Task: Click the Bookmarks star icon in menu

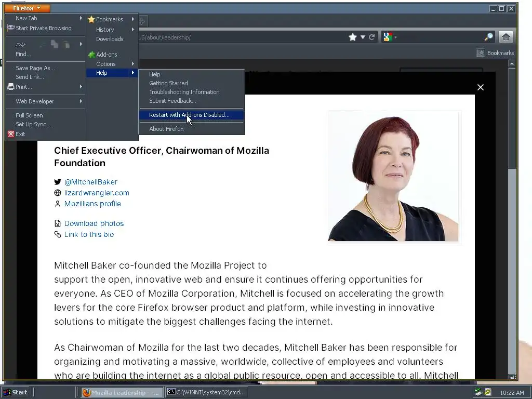Action: (x=91, y=19)
